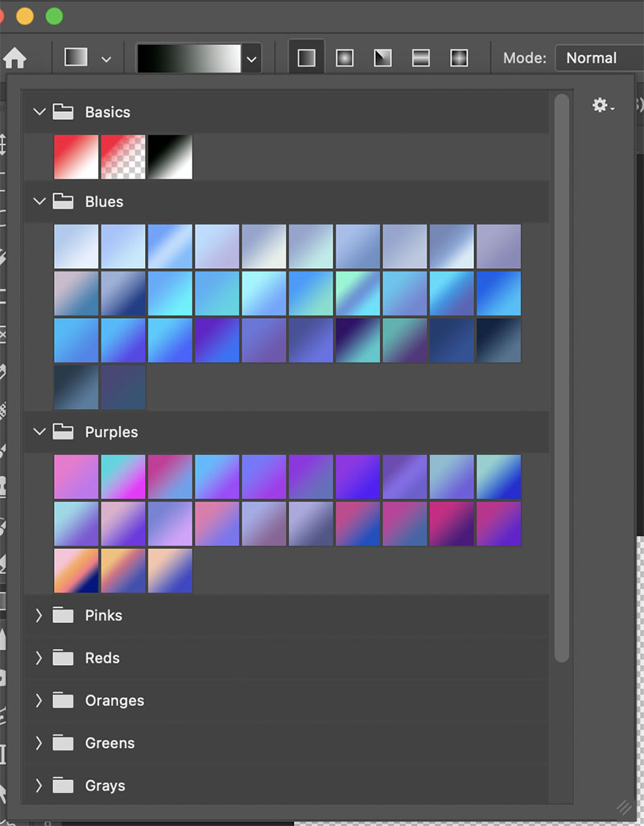Screen dimensions: 644x826
Task: Select the last gradient in first Purples row
Action: pyautogui.click(x=498, y=477)
